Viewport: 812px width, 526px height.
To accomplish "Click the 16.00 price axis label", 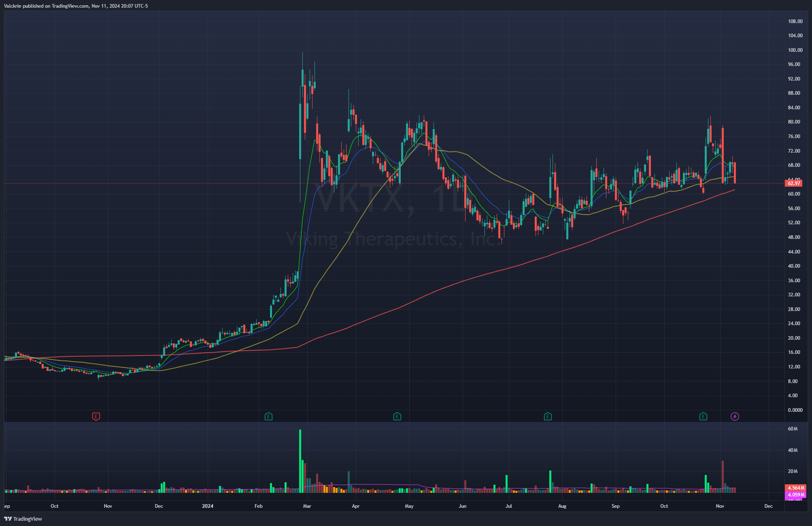I will coord(794,352).
